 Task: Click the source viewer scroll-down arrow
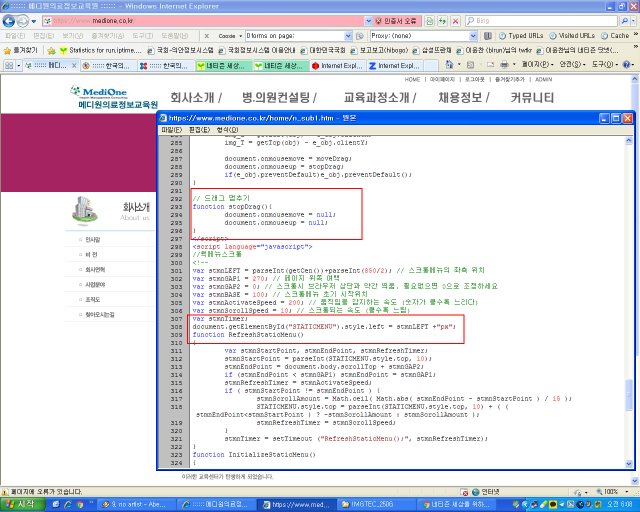pos(629,463)
